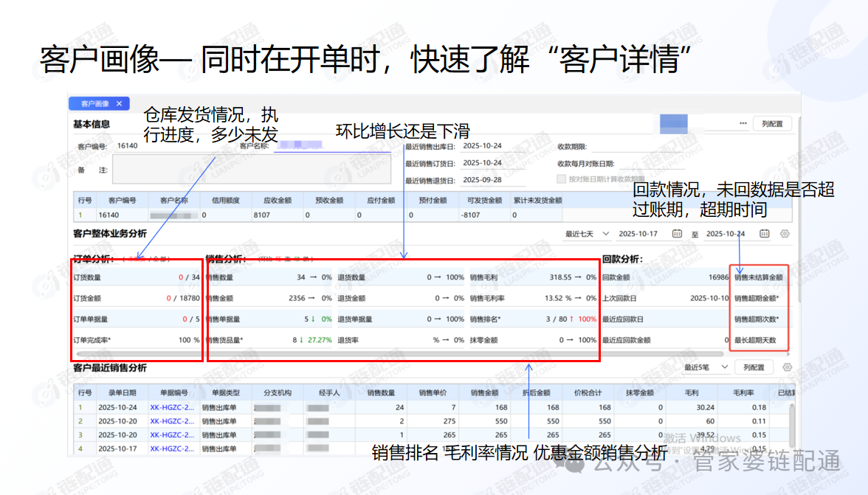Open settings gear for 客户整体业务分析

click(x=785, y=234)
